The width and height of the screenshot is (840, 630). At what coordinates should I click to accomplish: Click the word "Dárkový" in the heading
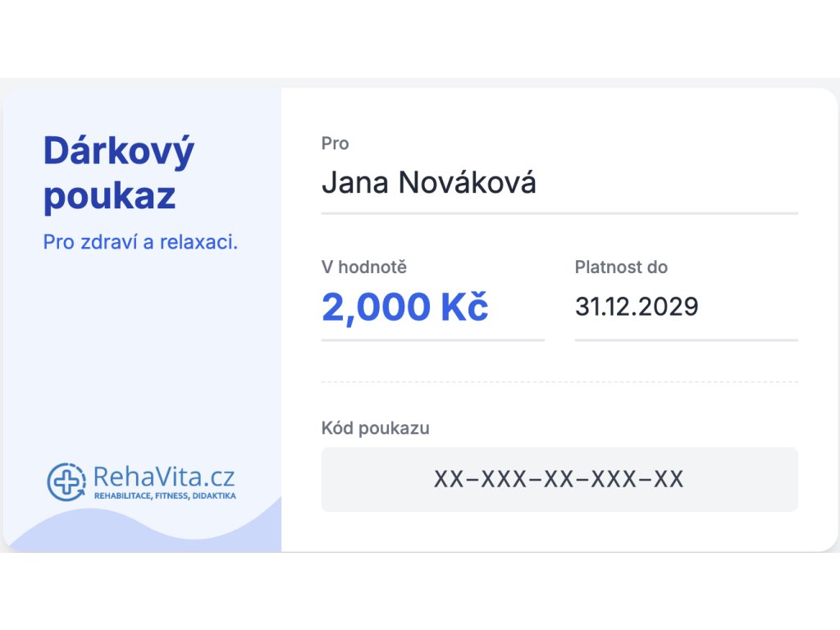119,152
